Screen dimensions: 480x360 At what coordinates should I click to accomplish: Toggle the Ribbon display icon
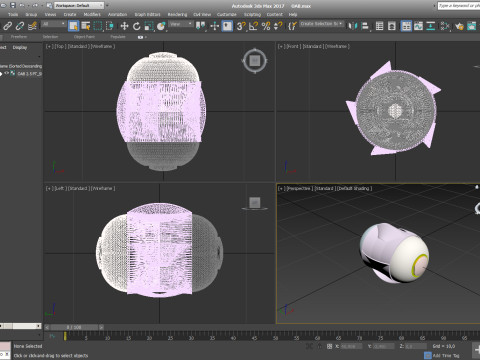click(x=406, y=26)
